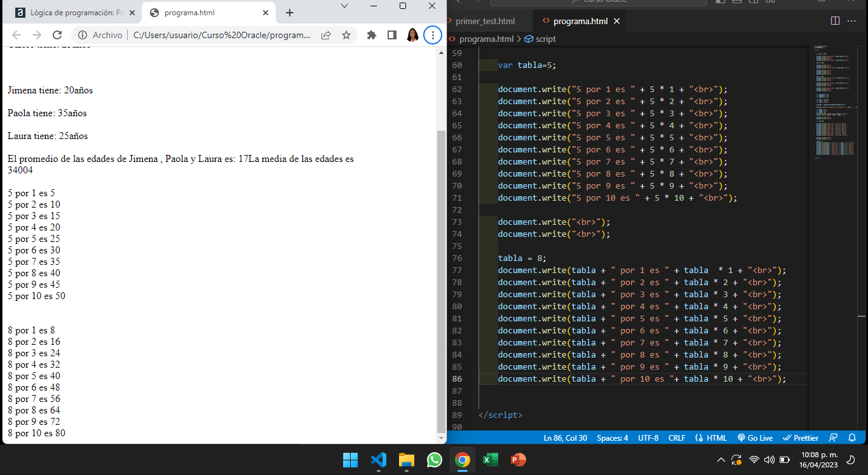This screenshot has height=475, width=868.
Task: Click line number 76 in the editor gutter
Action: pos(457,258)
